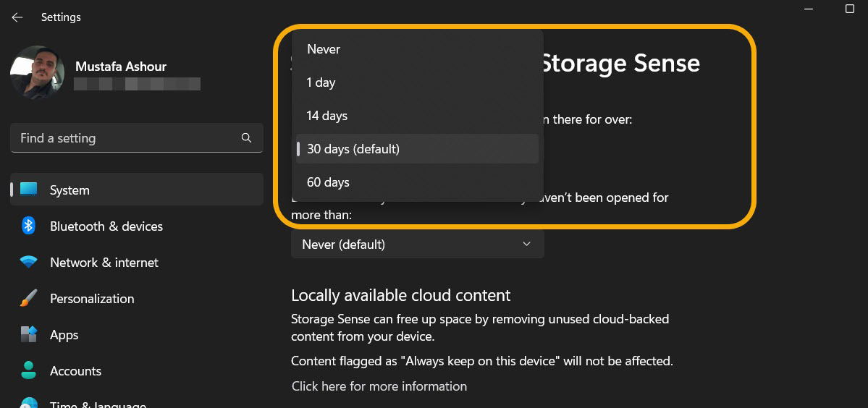Open Mustafa Ashour profile picture
The height and width of the screenshot is (408, 868).
(37, 73)
